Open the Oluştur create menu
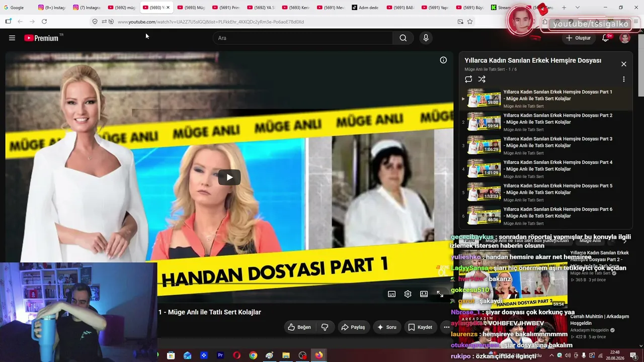The height and width of the screenshot is (362, 644). pos(578,38)
